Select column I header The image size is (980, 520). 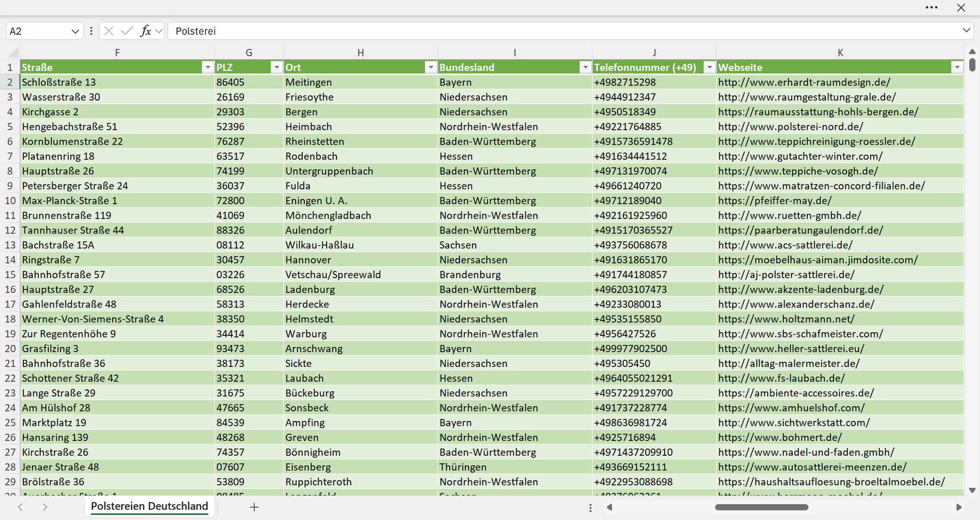click(514, 53)
